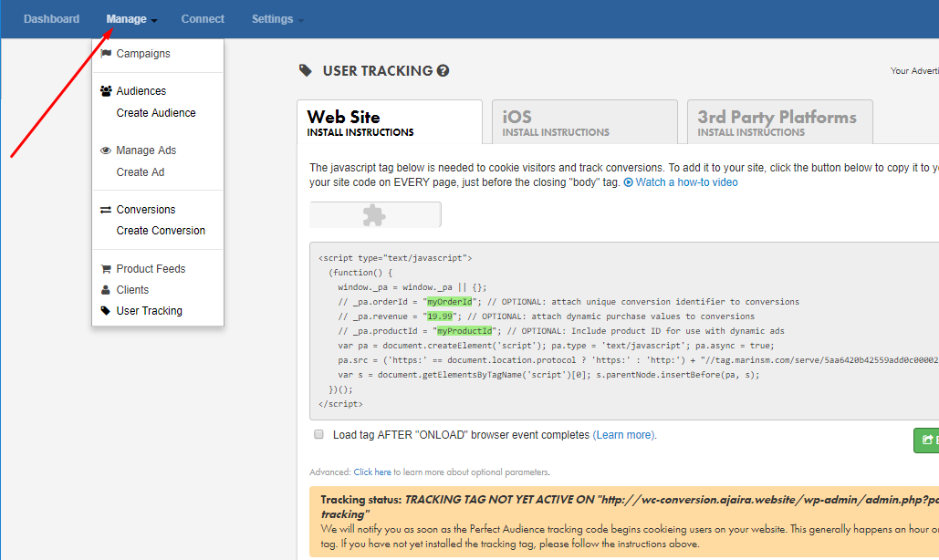Choose Create Conversion menu entry
Screen dimensions: 939x560
click(161, 231)
